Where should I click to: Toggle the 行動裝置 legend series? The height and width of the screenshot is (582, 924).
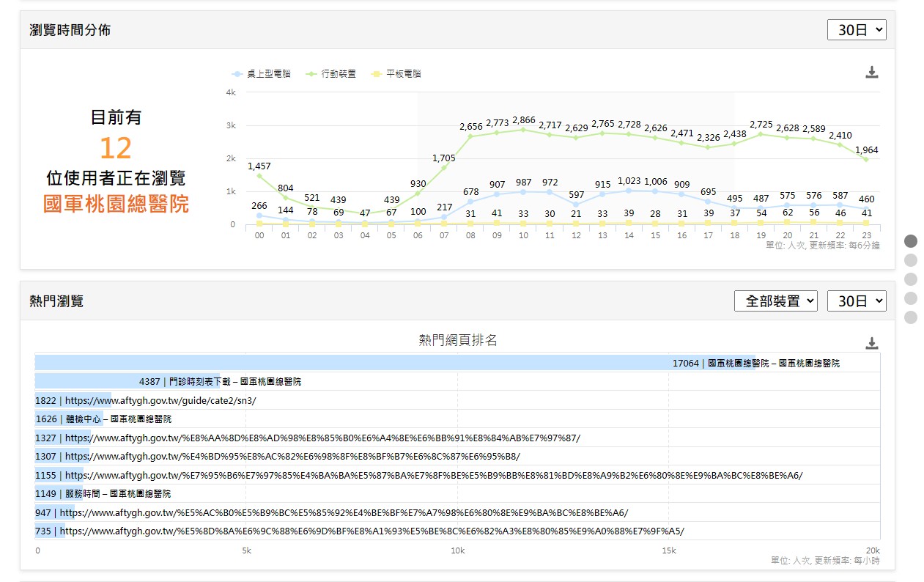(332, 74)
